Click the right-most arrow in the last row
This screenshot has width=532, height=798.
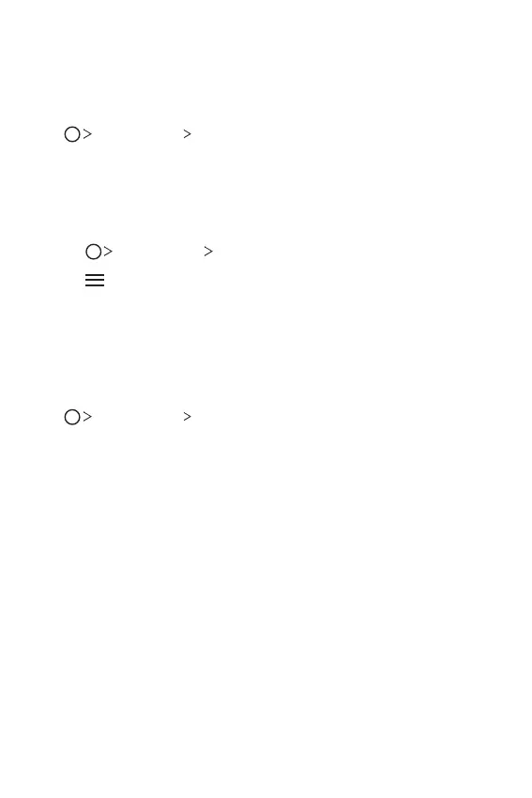[x=187, y=416]
